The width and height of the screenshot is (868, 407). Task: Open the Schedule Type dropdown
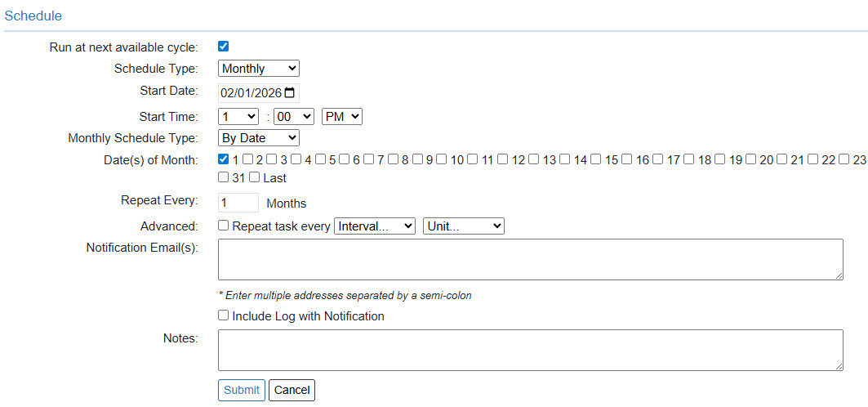[259, 69]
